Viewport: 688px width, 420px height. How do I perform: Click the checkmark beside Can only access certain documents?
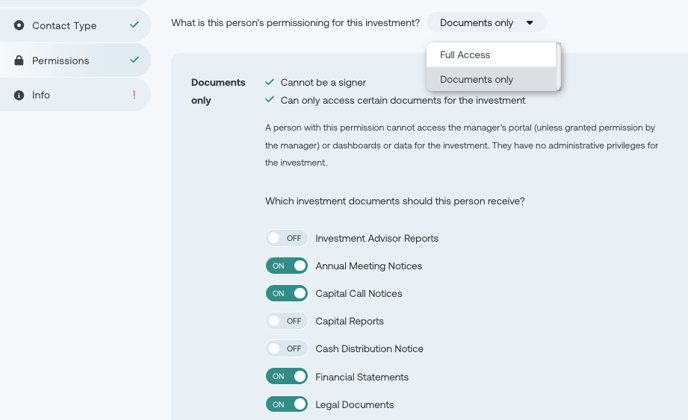pos(269,100)
